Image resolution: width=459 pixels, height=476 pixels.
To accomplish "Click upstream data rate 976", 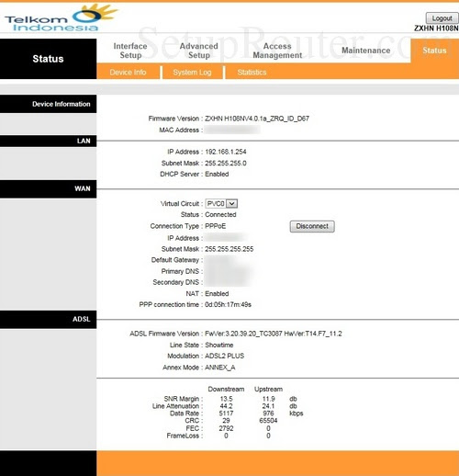I will [x=268, y=414].
